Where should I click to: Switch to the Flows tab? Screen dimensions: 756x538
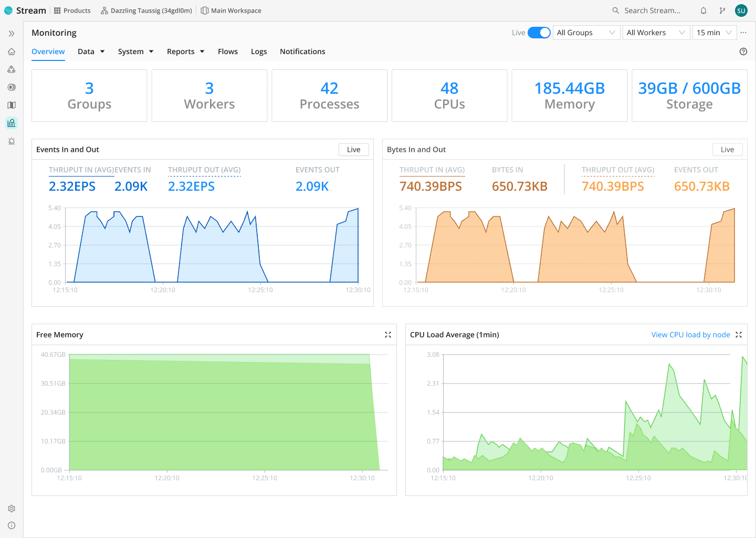tap(228, 51)
